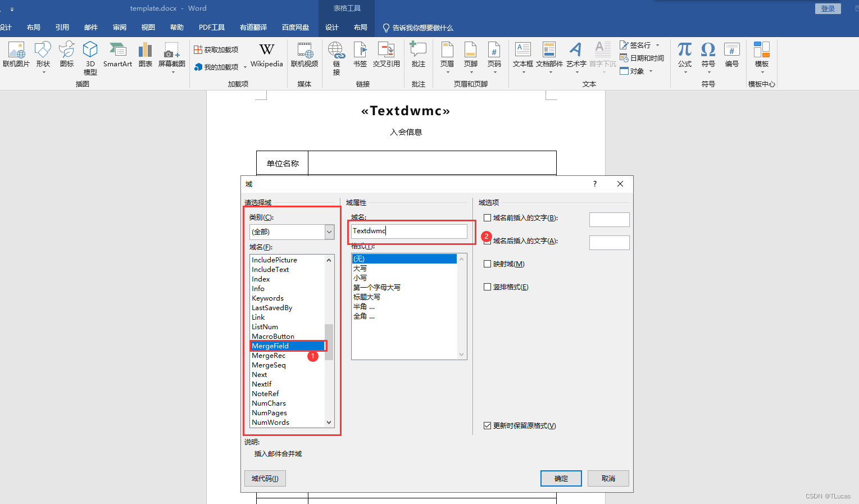This screenshot has width=859, height=504.
Task: Expand the Object (对象) dropdown arrow
Action: coord(651,71)
